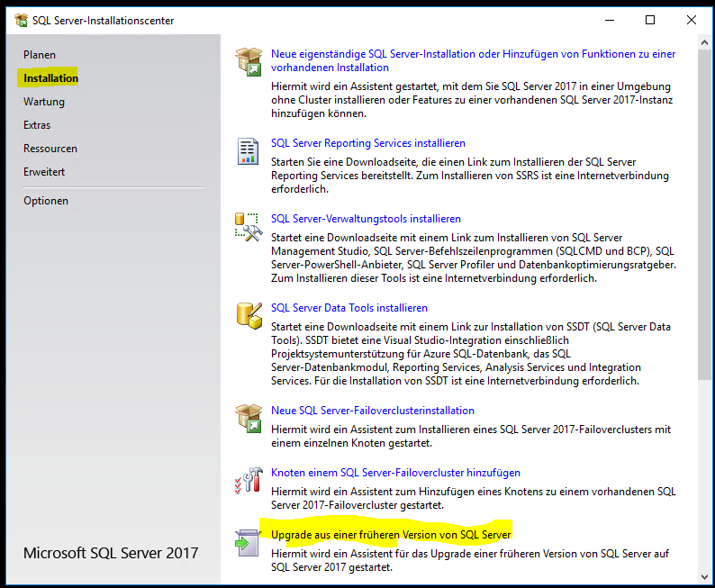Start Neue eigenständige SQL Server-Installation link

473,60
